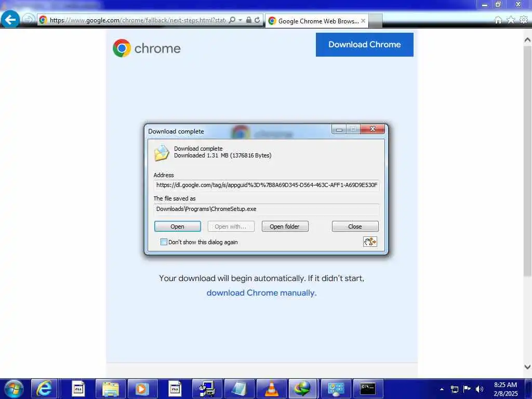Open the Windows Start menu
This screenshot has width=532, height=399.
14,389
